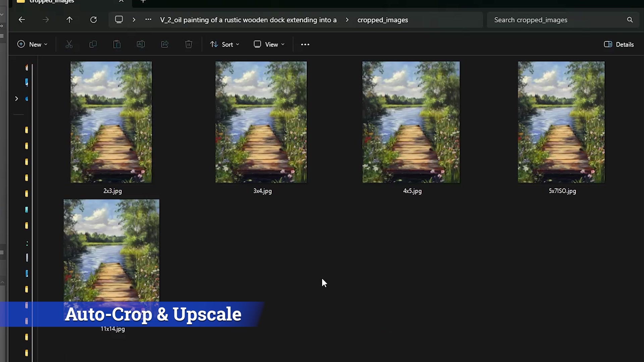Click the cropped_images breadcrumb segment

tap(383, 20)
